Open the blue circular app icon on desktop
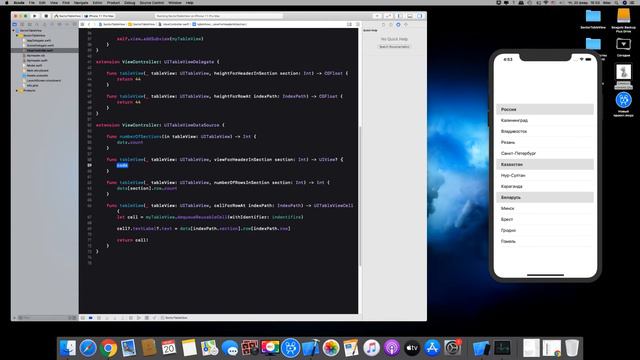640x360 pixels. click(623, 100)
